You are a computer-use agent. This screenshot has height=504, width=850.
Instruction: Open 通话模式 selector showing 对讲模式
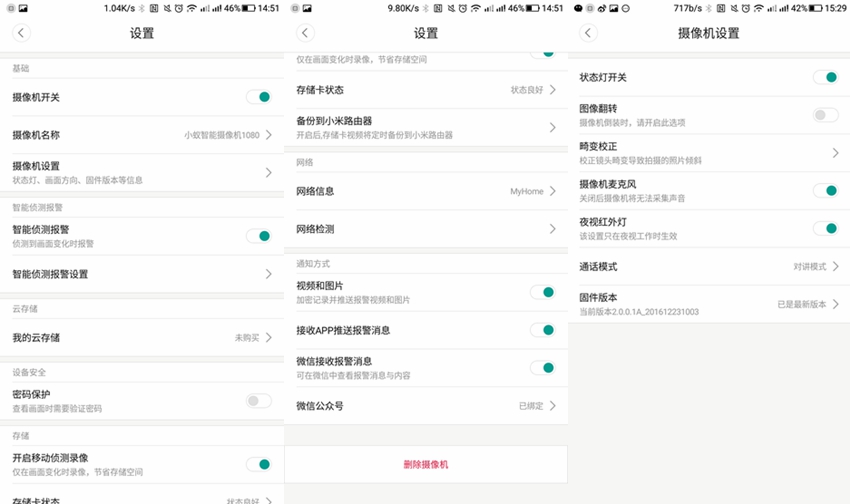(710, 267)
